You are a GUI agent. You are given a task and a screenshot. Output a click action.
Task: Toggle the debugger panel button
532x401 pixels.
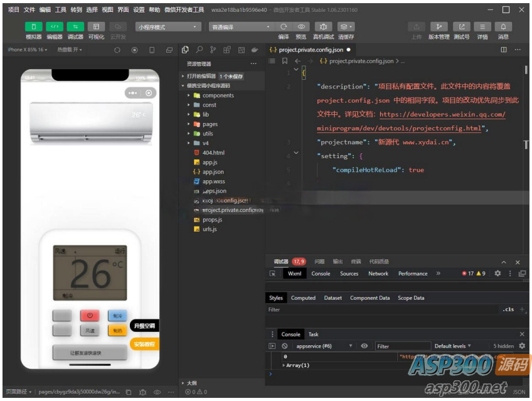coord(75,26)
